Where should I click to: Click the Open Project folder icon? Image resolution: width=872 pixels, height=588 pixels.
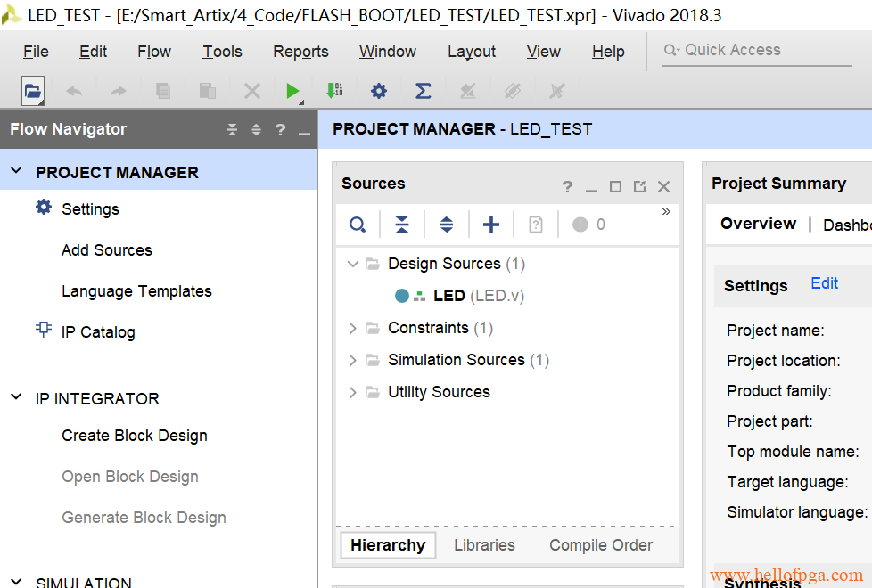point(33,90)
